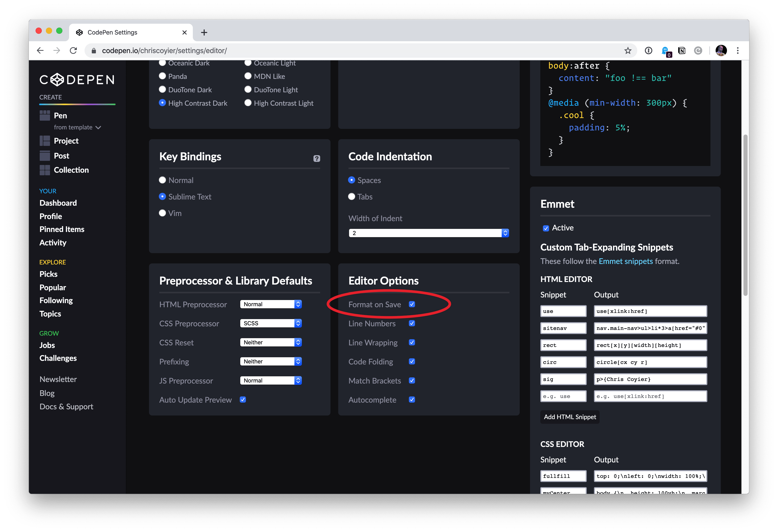Select the Vim key binding
Viewport: 778px width, 532px height.
click(x=162, y=213)
